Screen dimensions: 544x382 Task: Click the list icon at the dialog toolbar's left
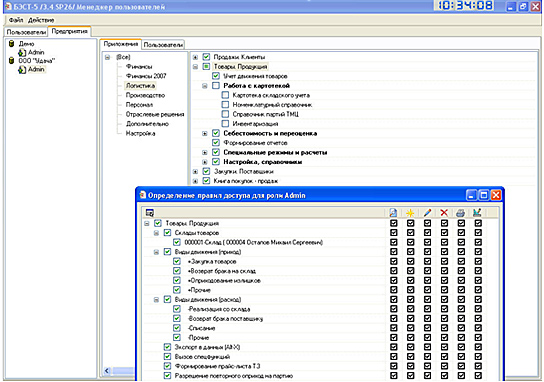150,213
